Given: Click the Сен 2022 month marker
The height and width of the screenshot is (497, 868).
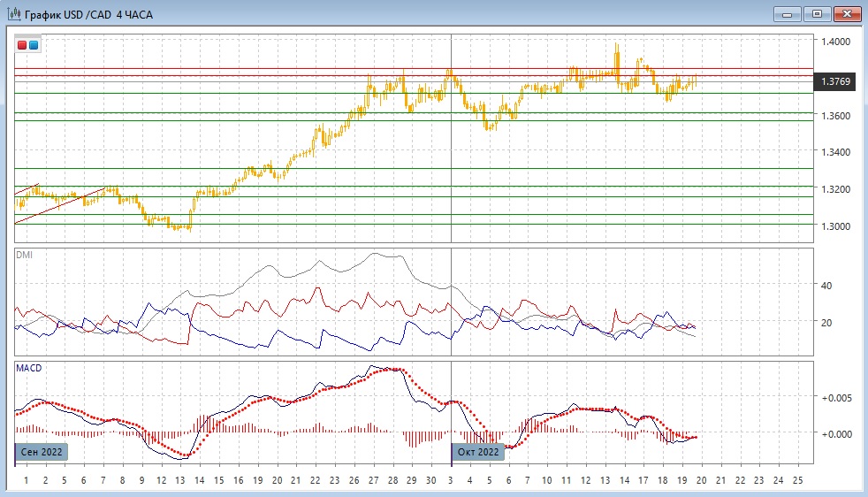Looking at the screenshot, I should point(42,452).
